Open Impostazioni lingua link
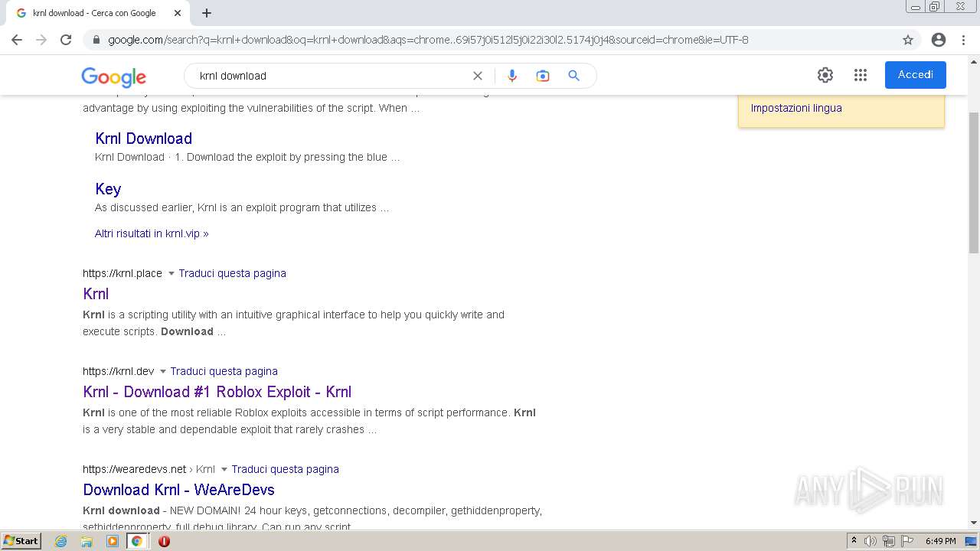Viewport: 980px width, 551px height. [x=796, y=108]
